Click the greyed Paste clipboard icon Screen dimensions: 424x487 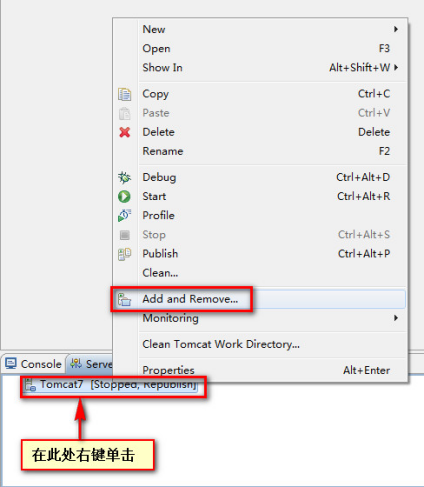click(x=124, y=113)
